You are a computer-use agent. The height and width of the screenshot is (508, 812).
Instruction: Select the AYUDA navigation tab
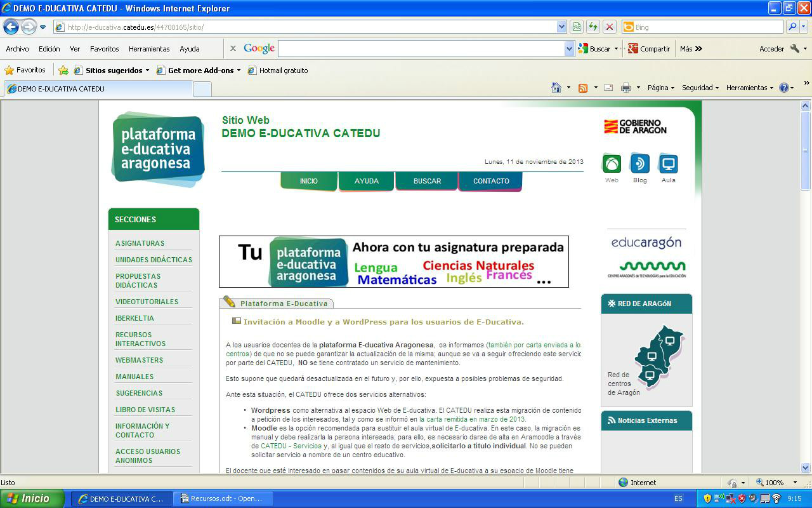point(366,181)
